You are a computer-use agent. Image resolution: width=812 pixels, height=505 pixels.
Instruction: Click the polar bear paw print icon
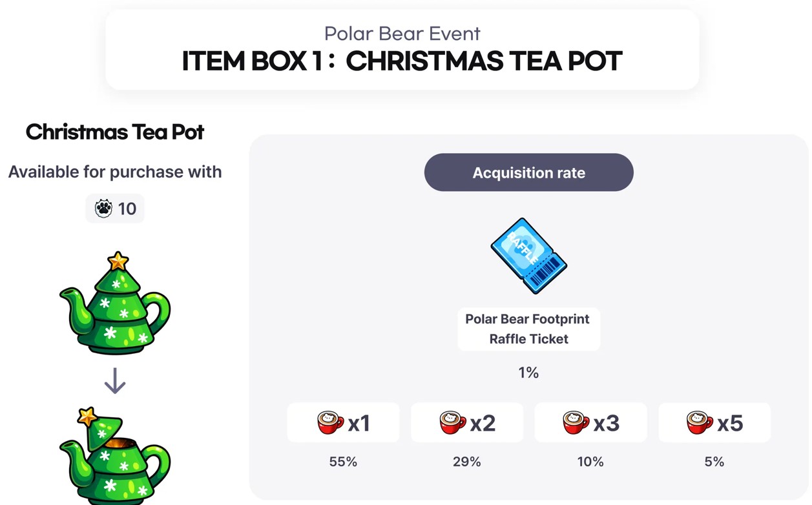(103, 209)
